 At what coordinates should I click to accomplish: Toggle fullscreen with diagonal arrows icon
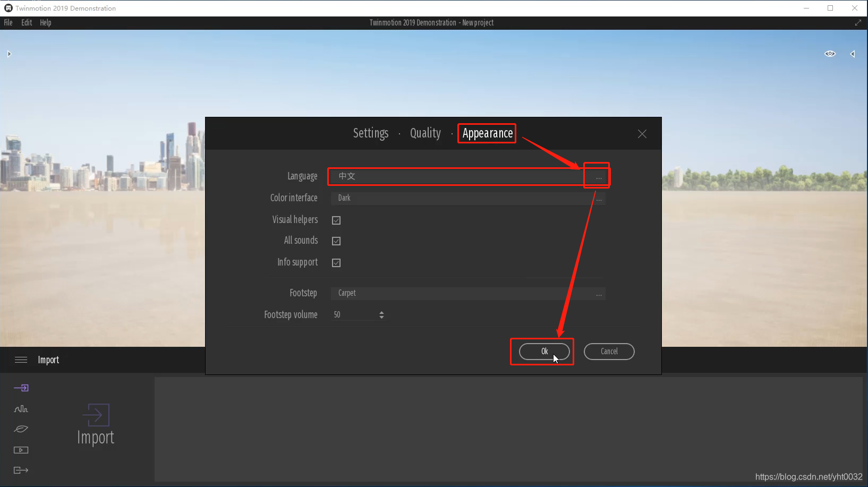tap(858, 23)
